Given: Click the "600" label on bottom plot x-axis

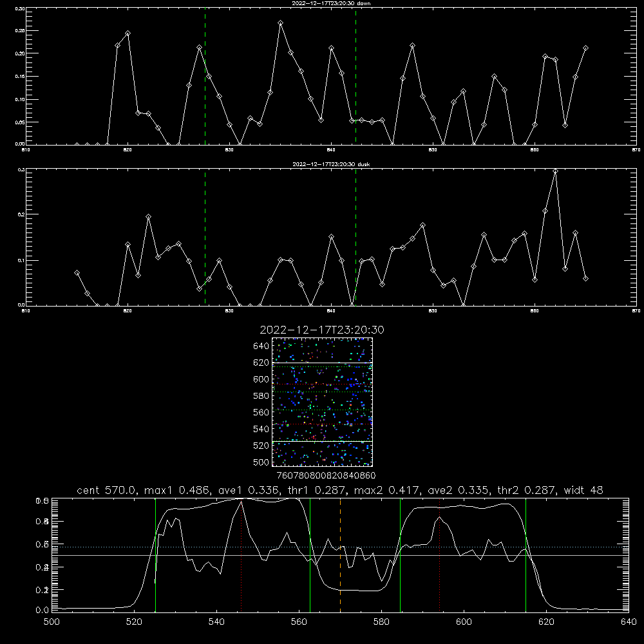Looking at the screenshot, I should 464,622.
